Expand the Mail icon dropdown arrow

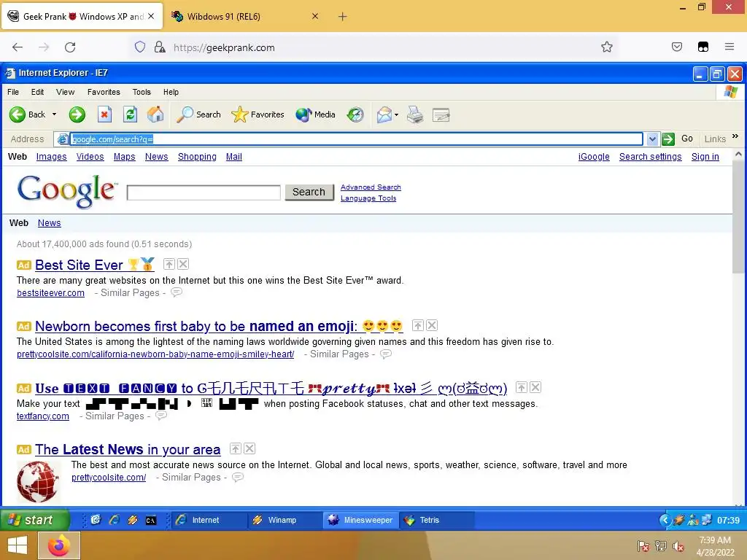[396, 114]
